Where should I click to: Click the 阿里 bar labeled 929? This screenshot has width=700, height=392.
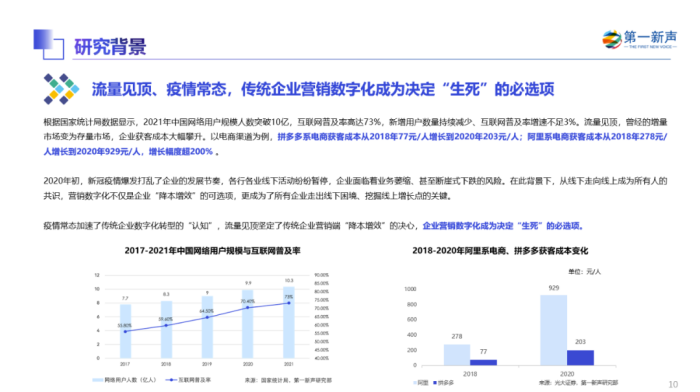point(554,330)
